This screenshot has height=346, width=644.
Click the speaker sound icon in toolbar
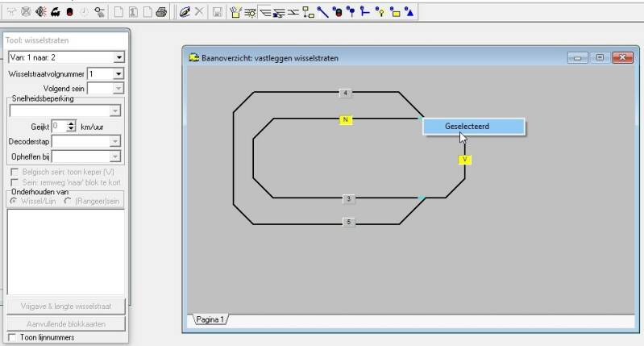[x=40, y=12]
